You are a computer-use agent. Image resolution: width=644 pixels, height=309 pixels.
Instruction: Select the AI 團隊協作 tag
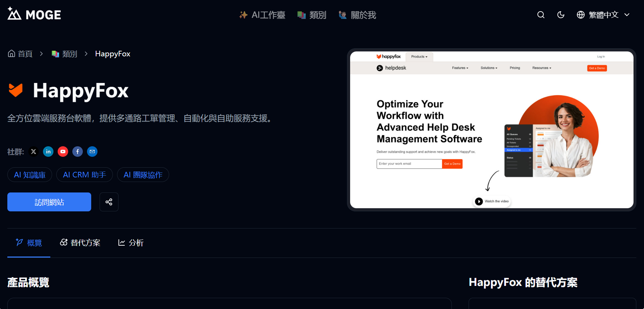pos(143,175)
